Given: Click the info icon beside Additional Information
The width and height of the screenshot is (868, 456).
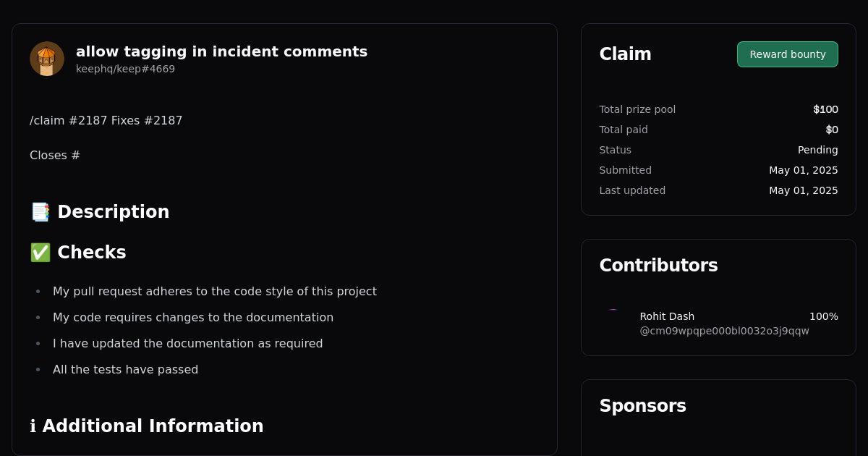Looking at the screenshot, I should click(x=32, y=426).
